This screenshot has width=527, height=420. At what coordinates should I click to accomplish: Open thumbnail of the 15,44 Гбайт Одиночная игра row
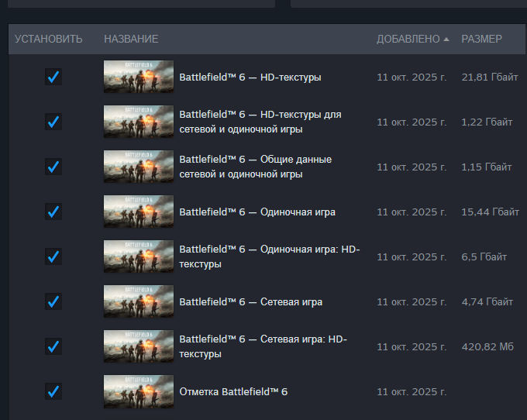pyautogui.click(x=139, y=212)
